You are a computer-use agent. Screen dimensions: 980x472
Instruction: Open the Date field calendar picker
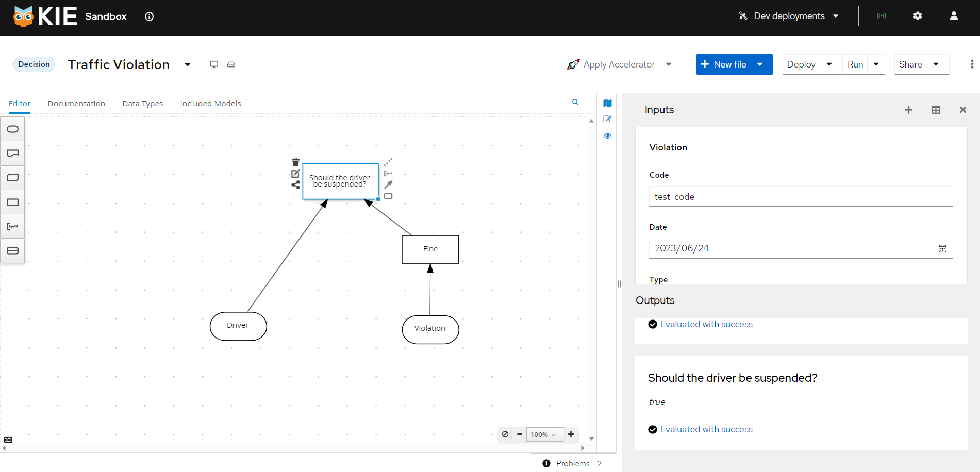[942, 248]
